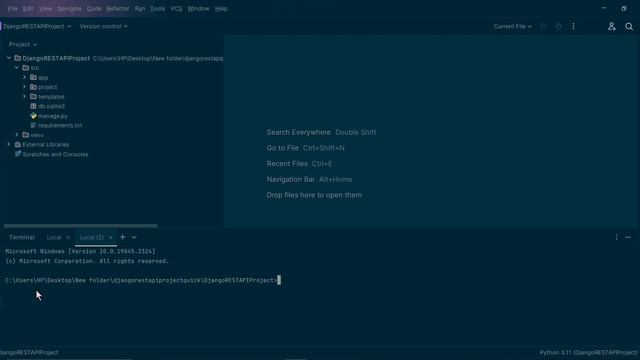Select the app folder icon
This screenshot has height=360, width=640.
[33, 77]
